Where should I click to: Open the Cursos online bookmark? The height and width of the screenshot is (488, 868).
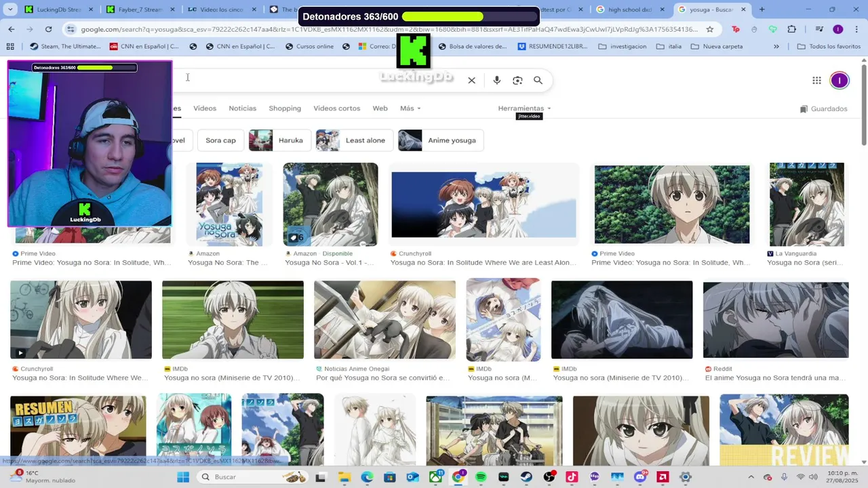(311, 46)
